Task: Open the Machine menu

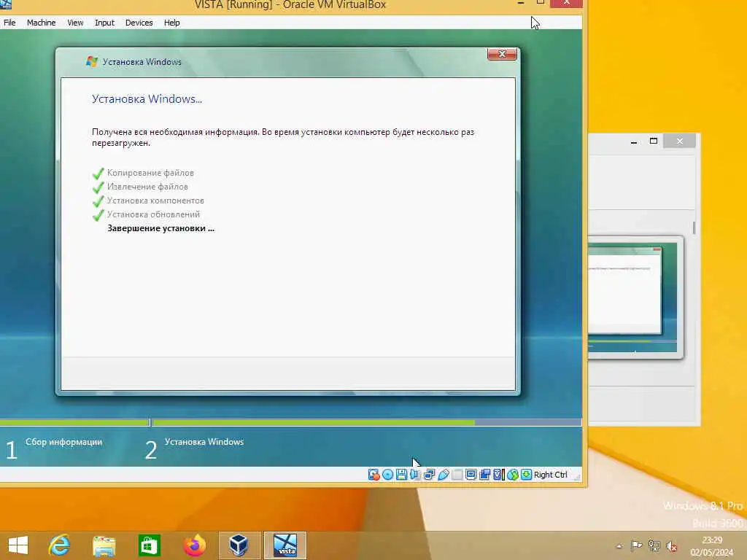Action: coord(41,23)
